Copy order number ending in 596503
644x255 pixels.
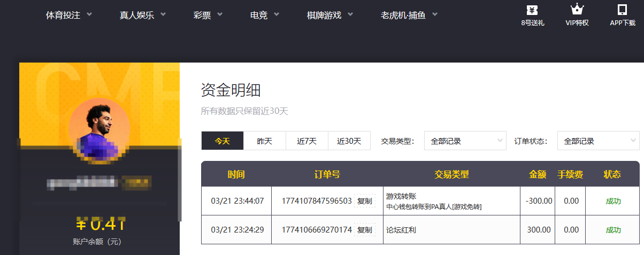point(364,201)
